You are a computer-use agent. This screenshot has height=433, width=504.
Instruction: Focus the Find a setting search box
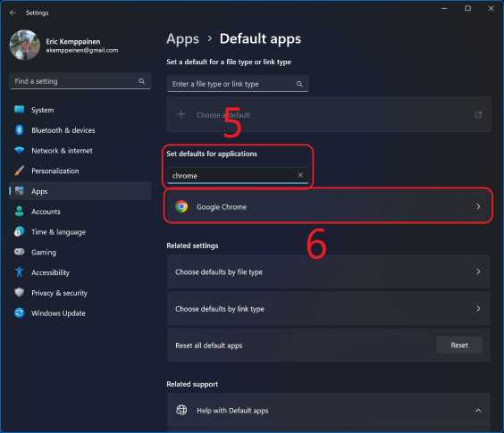(x=80, y=81)
